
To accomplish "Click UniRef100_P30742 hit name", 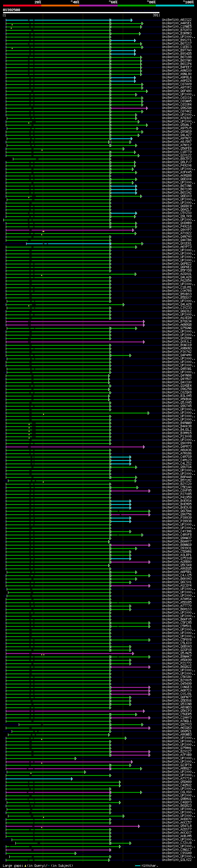I will click(176, 352).
